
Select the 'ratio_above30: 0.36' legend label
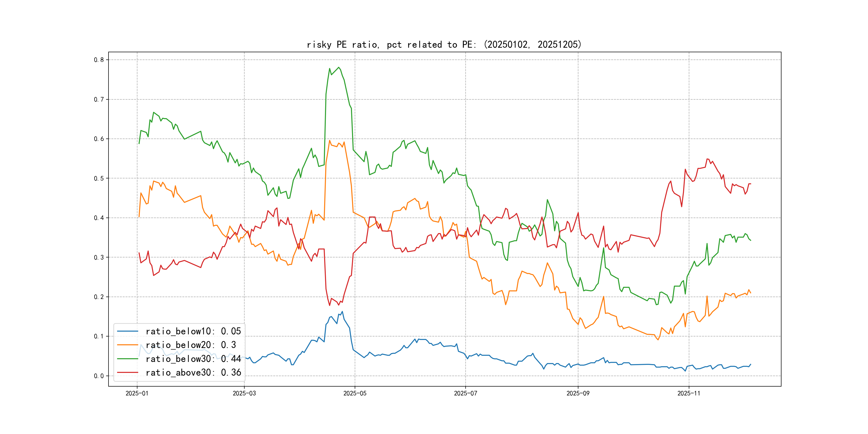pos(193,373)
